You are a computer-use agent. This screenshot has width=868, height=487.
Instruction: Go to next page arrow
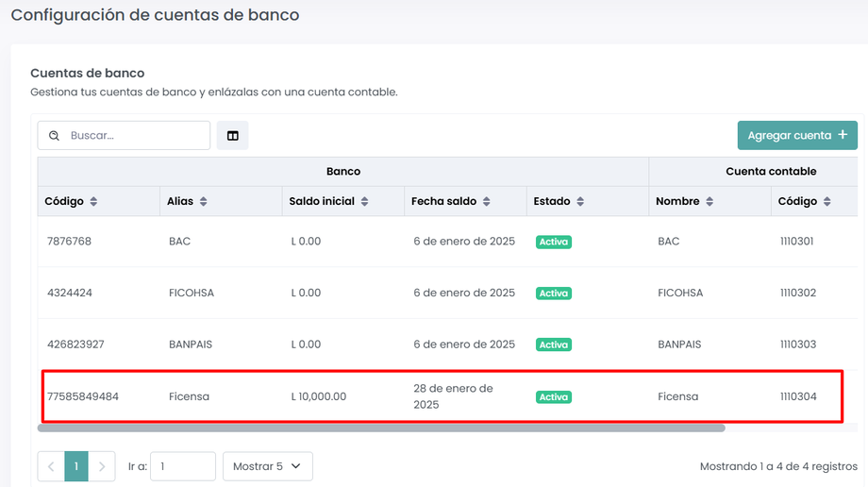pyautogui.click(x=102, y=466)
